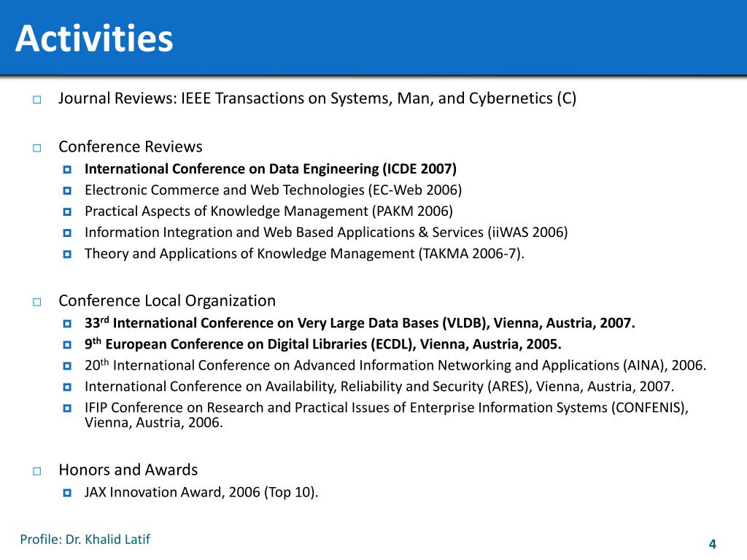Select the TAKMA 2006-7 line

tap(304, 253)
